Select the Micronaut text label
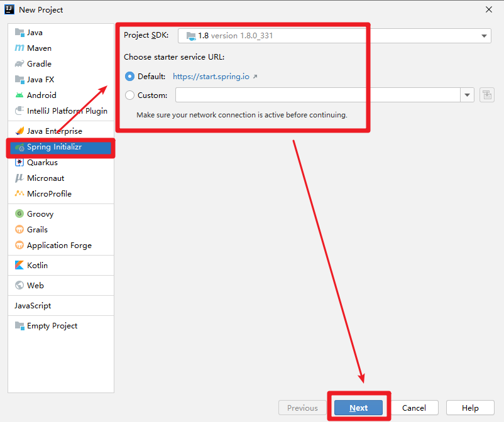The image size is (504, 422). point(46,178)
